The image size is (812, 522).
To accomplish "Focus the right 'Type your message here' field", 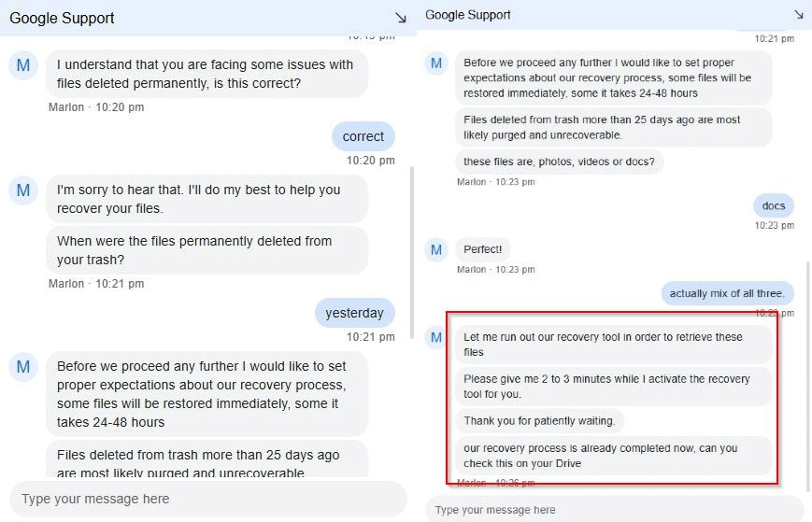I will click(614, 510).
